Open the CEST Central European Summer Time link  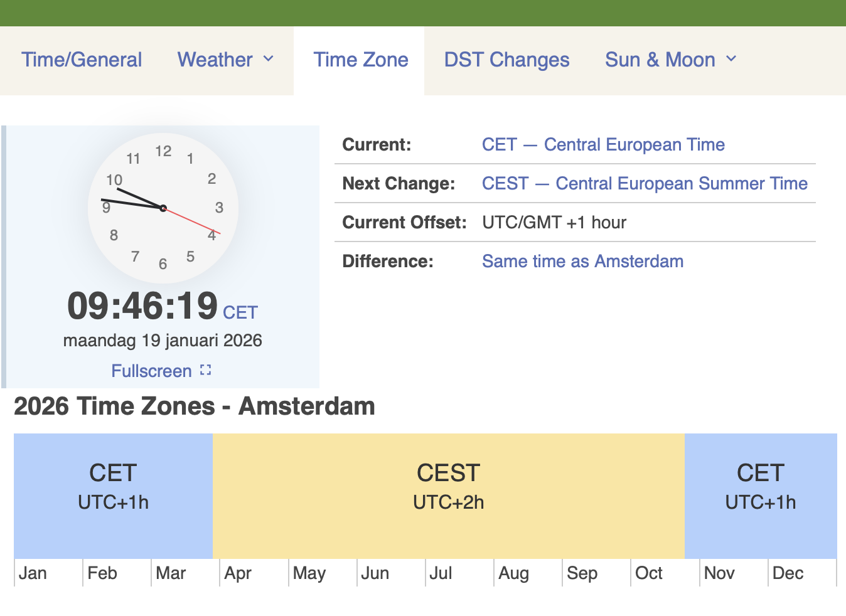[x=645, y=183]
